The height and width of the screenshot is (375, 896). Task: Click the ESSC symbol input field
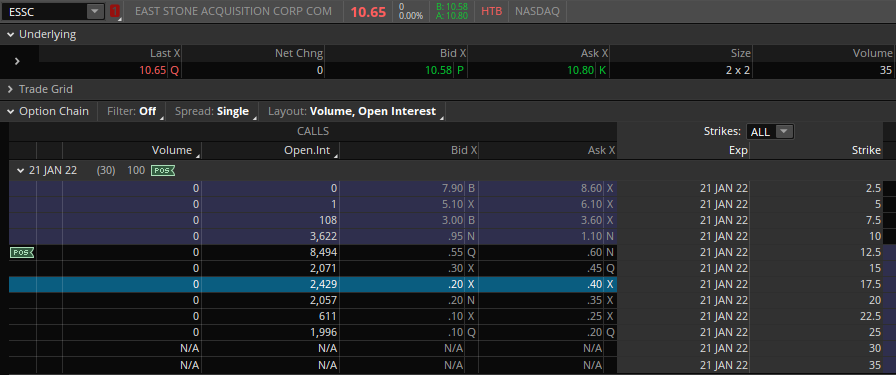pyautogui.click(x=45, y=11)
